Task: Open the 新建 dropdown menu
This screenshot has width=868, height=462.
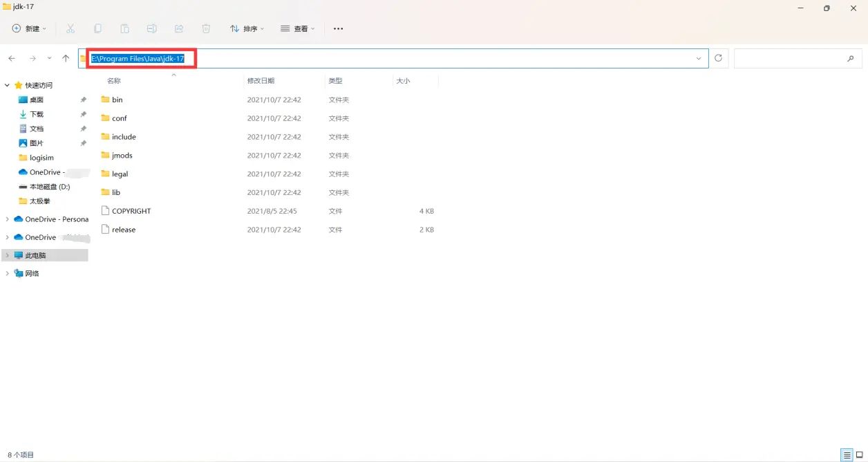Action: pyautogui.click(x=28, y=28)
